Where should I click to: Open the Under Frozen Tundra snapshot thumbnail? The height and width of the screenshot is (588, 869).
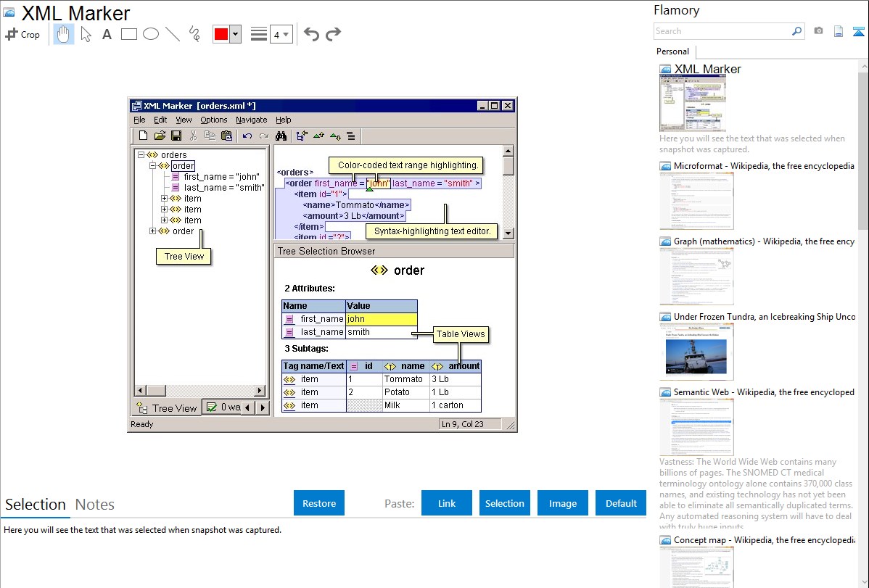coord(696,352)
